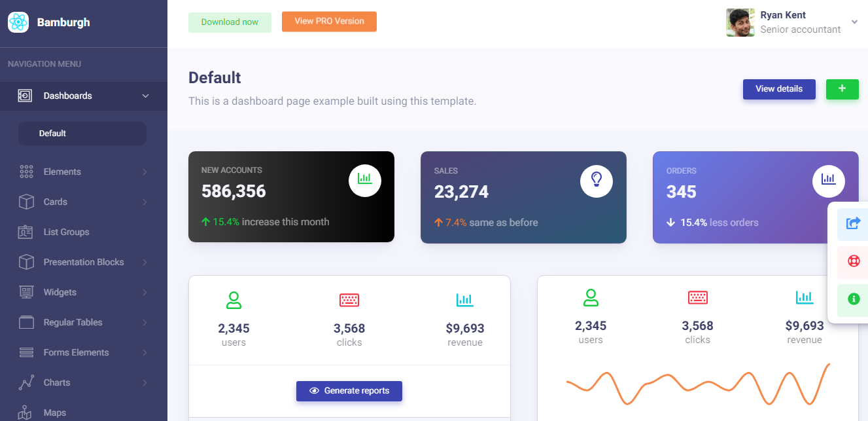The width and height of the screenshot is (868, 421).
Task: Click the blue share arrow side button
Action: point(853,224)
